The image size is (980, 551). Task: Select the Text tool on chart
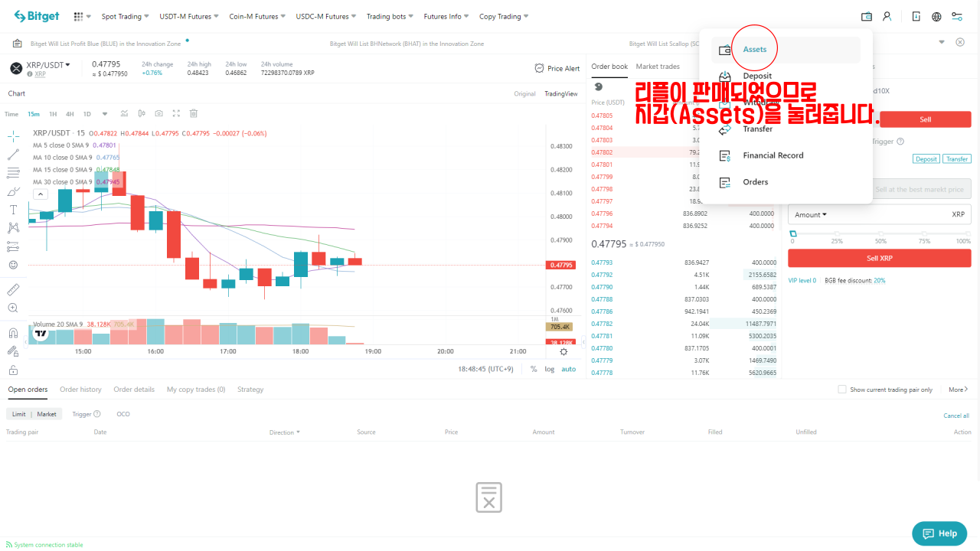point(13,210)
